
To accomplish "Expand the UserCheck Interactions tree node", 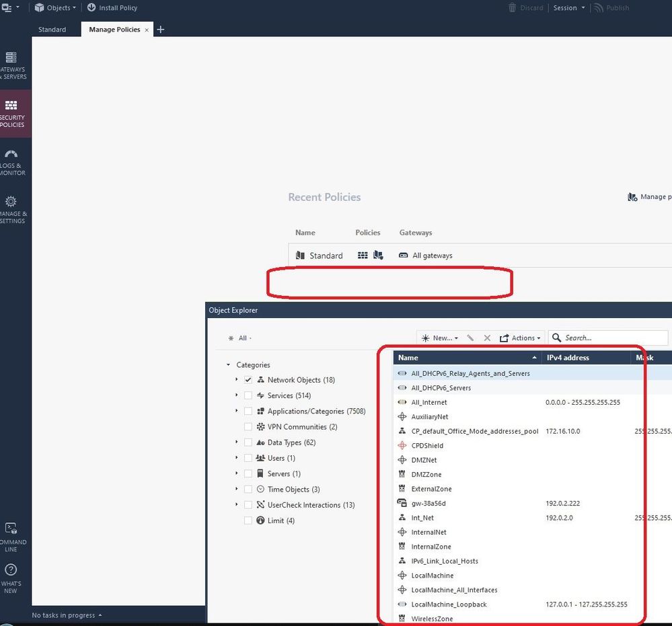I will point(236,505).
